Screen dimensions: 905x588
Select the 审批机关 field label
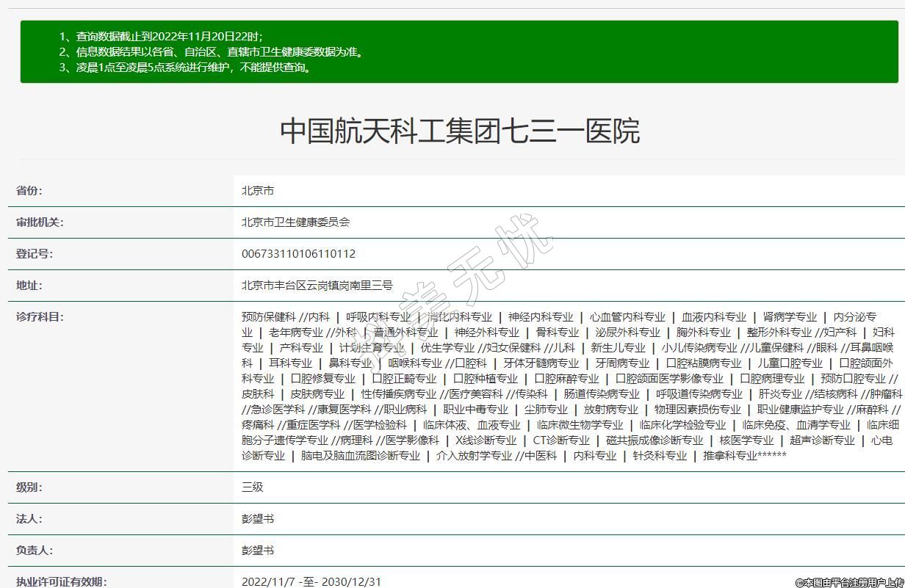coord(40,222)
